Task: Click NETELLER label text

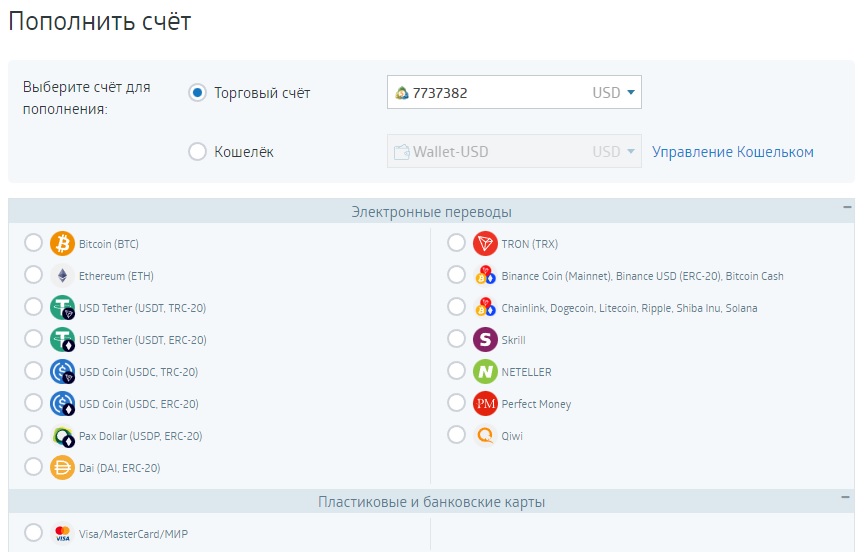Action: pyautogui.click(x=526, y=372)
